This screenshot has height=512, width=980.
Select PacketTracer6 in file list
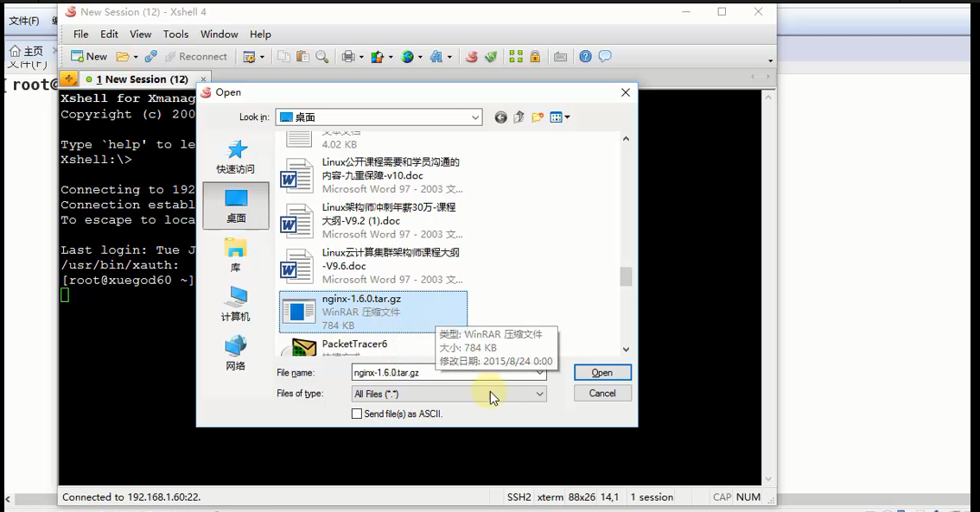(373, 346)
